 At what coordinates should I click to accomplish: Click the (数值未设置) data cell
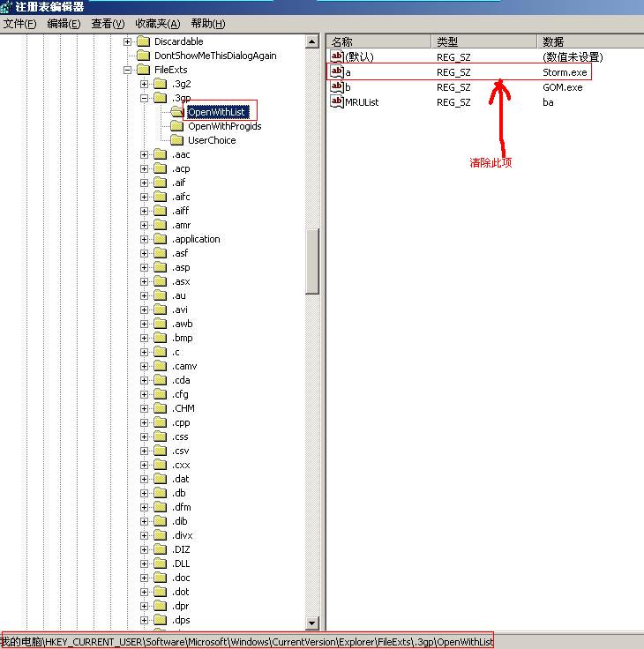(573, 57)
